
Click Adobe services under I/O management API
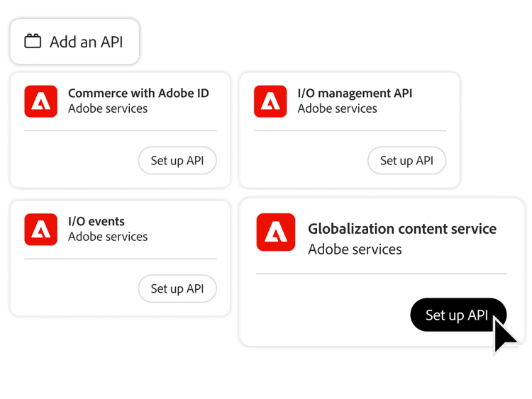(x=338, y=108)
